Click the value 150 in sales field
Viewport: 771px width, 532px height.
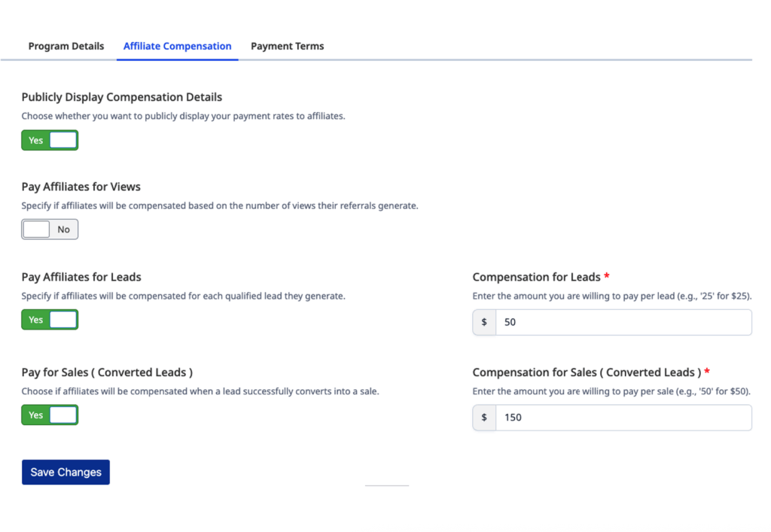tap(513, 418)
